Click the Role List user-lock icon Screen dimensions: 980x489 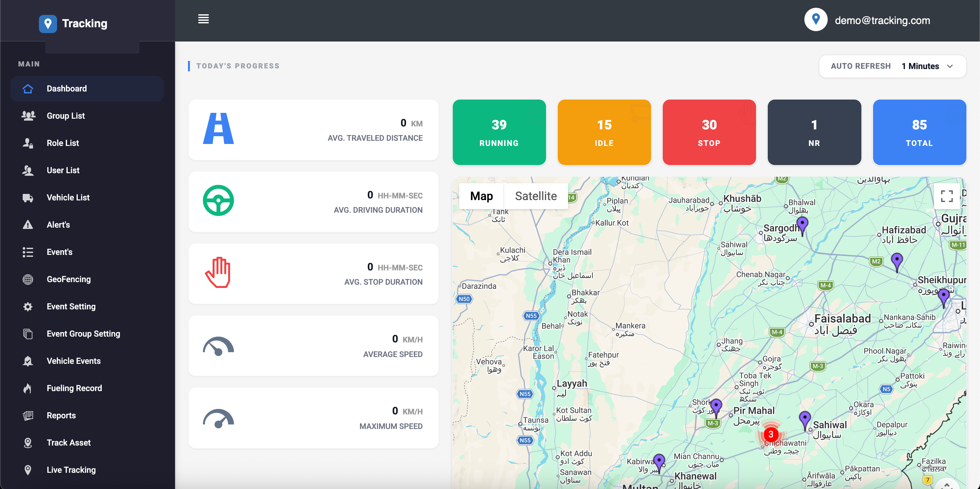28,143
